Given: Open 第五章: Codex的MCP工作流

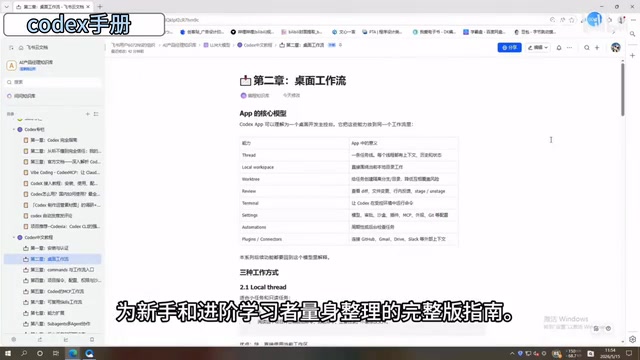Looking at the screenshot, I should point(54,291).
